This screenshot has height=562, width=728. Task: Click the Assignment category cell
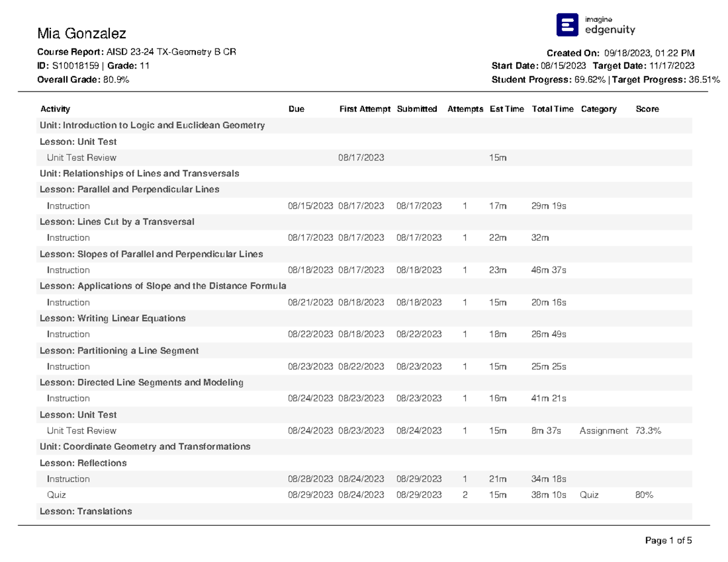tap(604, 430)
